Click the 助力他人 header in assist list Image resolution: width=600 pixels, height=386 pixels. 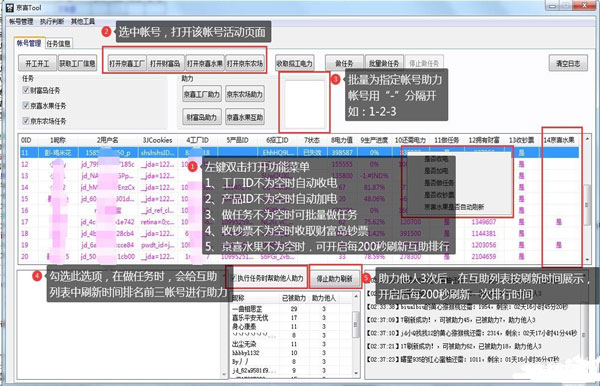(x=324, y=298)
